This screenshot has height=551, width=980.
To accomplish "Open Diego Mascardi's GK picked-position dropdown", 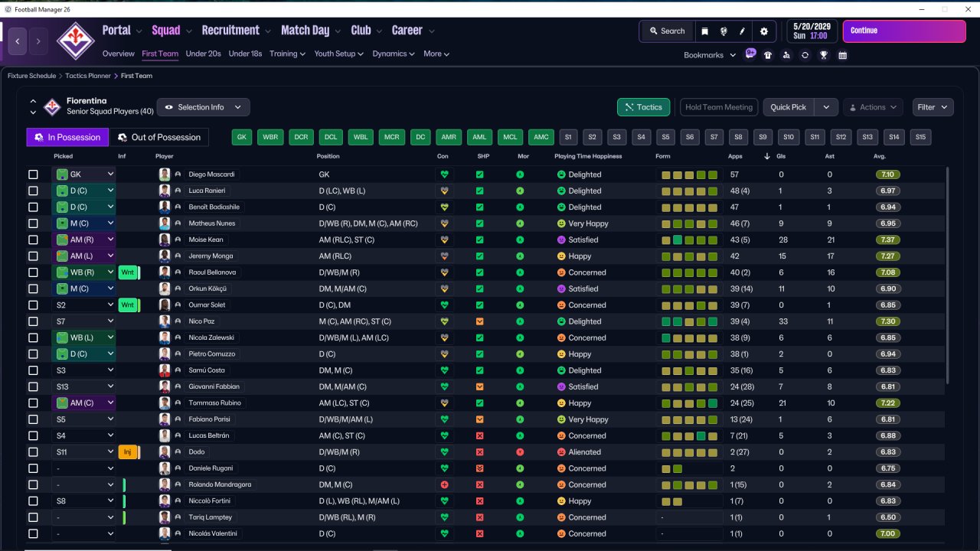I will coord(83,174).
